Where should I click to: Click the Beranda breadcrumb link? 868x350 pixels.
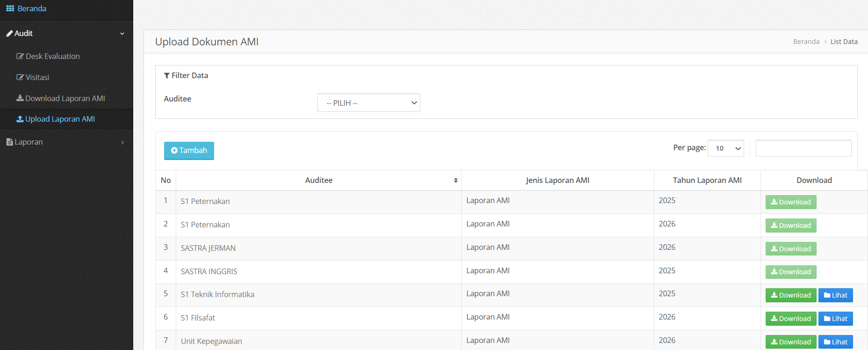(806, 42)
